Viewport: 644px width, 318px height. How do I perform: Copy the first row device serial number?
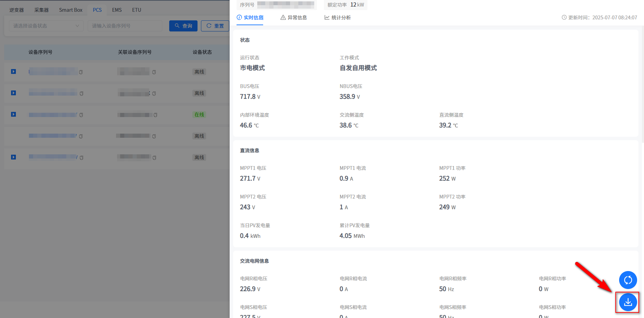[x=81, y=72]
